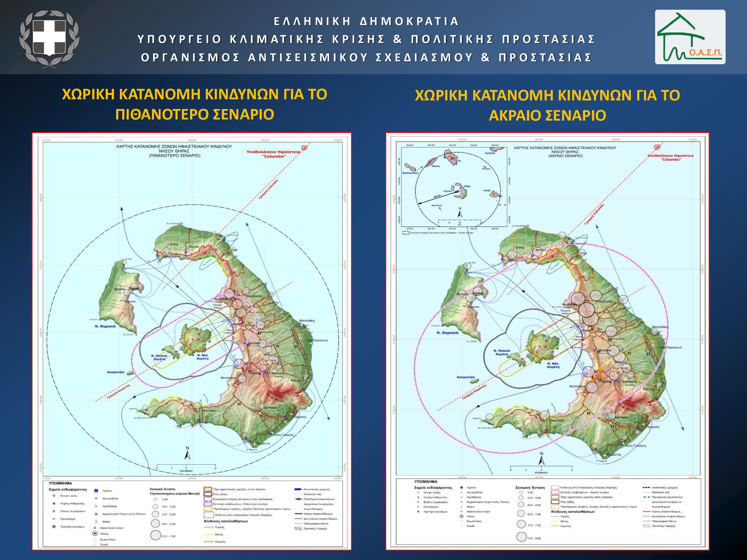This screenshot has width=747, height=560.
Task: Click the Ο.Α.Σ.Π. house logo
Action: [690, 37]
